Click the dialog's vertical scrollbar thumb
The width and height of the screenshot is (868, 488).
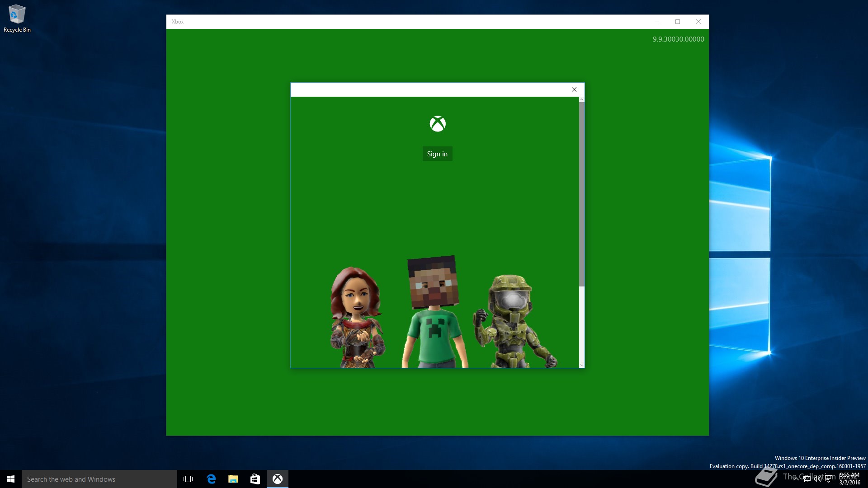coord(582,194)
